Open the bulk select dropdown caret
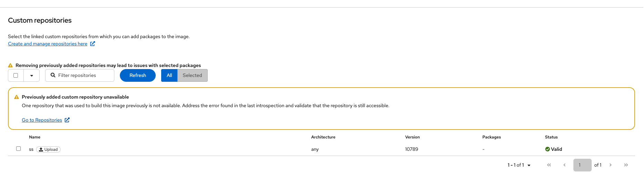Image resolution: width=644 pixels, height=179 pixels. (x=32, y=76)
